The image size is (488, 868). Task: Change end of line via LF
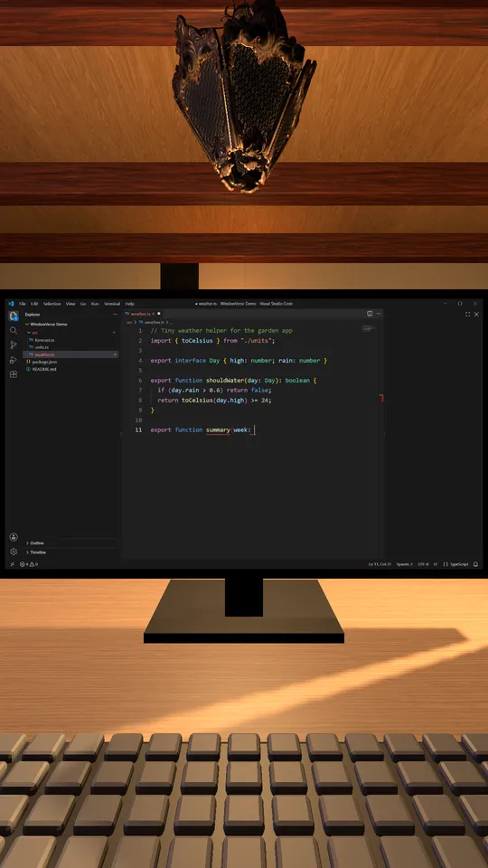(436, 564)
